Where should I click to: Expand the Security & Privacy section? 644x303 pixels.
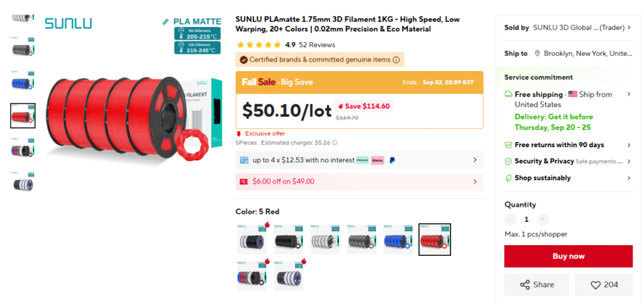point(628,162)
